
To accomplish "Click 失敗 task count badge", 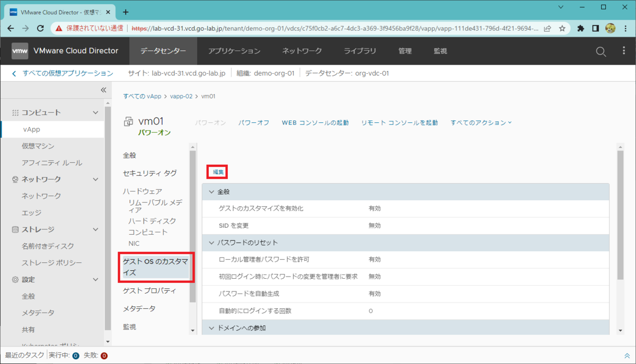I will pos(104,356).
